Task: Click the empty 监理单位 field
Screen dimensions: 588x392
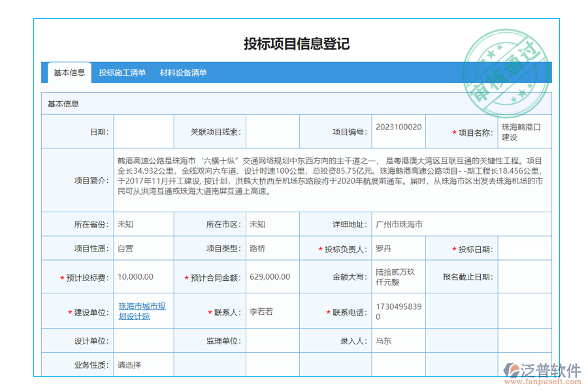Action: pos(269,340)
